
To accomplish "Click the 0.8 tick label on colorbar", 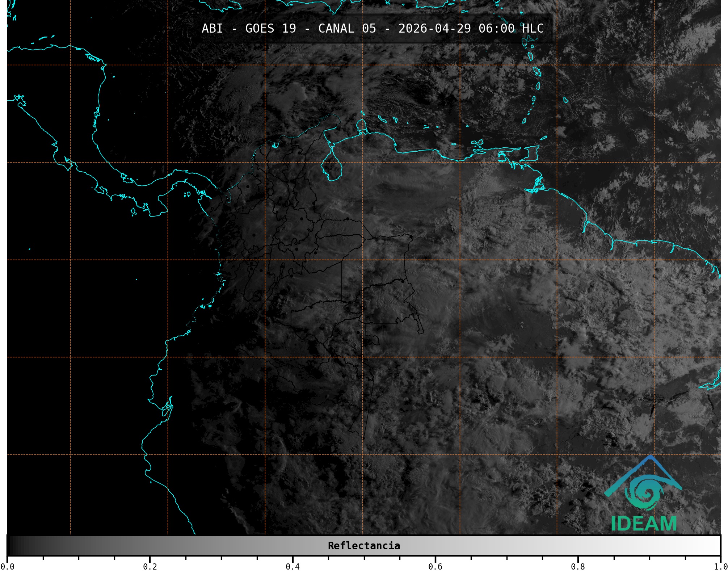I will [x=578, y=566].
